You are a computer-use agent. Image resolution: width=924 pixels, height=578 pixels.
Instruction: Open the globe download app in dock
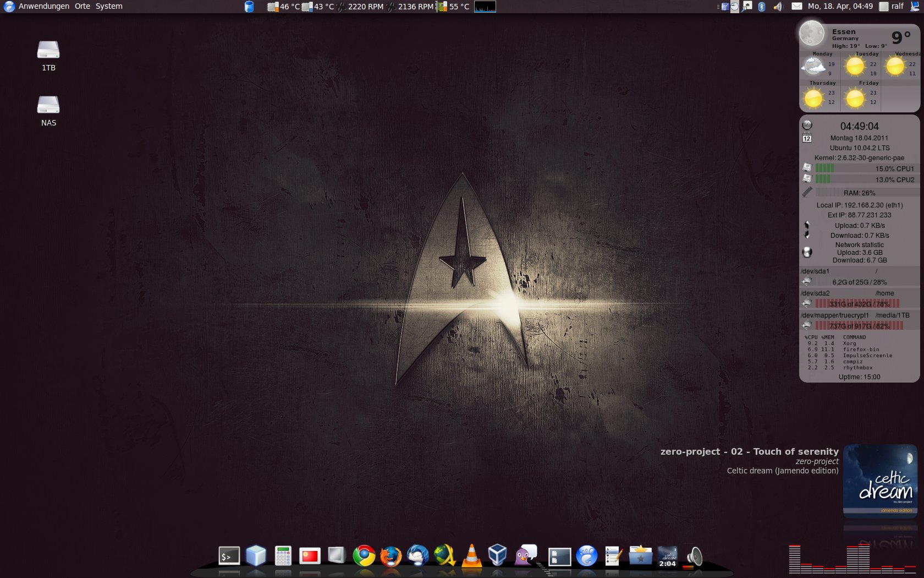coord(444,556)
